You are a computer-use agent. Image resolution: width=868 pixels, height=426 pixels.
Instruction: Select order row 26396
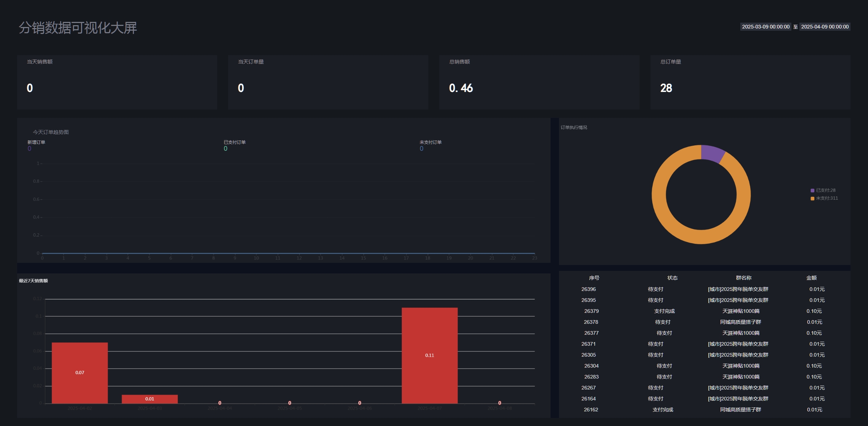[x=589, y=289]
